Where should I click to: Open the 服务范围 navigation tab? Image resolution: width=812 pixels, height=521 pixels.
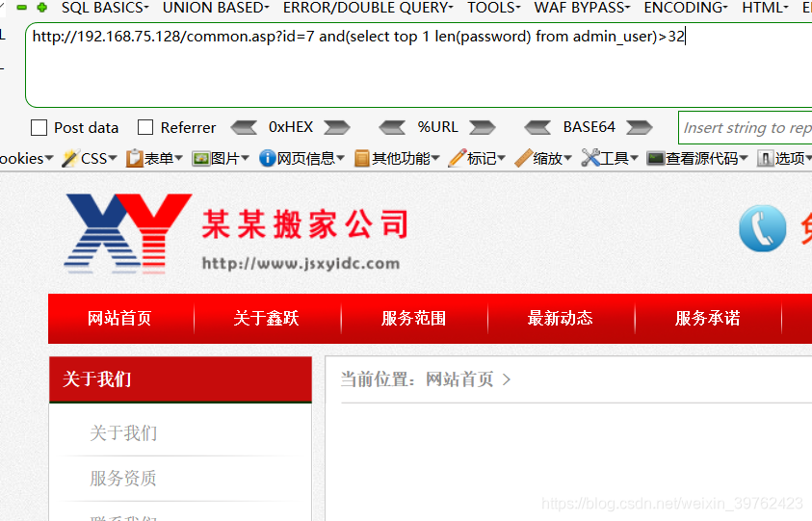(414, 318)
